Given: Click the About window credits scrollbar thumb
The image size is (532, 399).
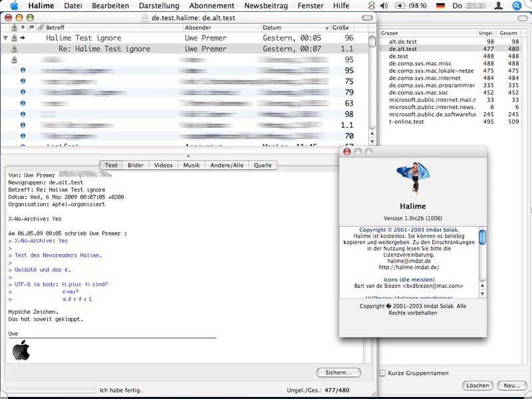Looking at the screenshot, I should 482,237.
